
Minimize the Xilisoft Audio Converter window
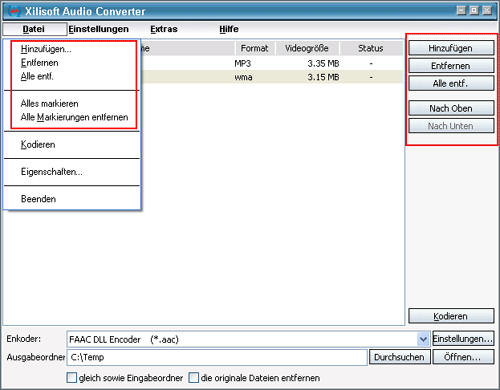[461, 10]
